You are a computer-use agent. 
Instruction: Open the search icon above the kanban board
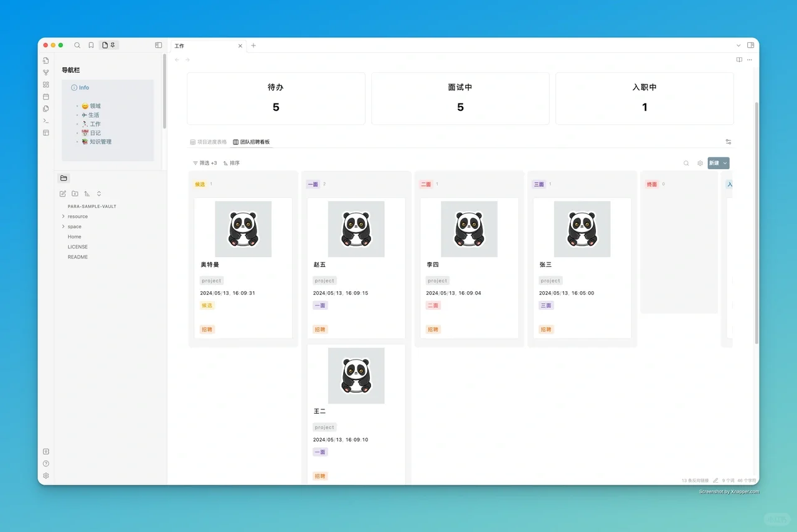pos(686,162)
